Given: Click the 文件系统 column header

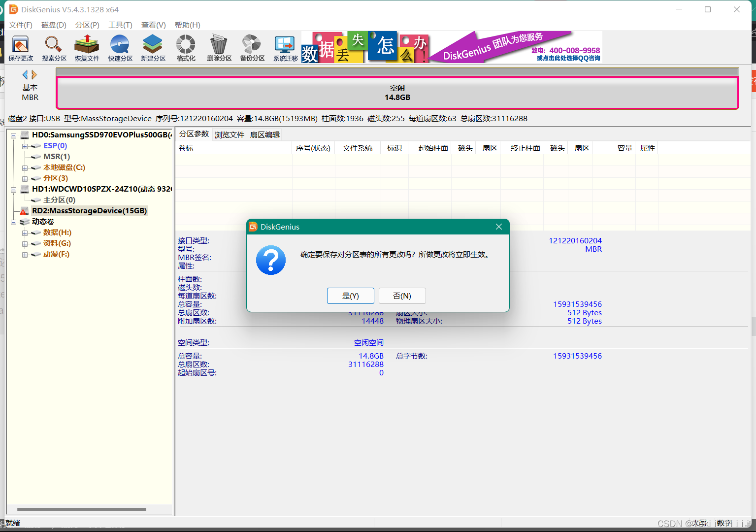Looking at the screenshot, I should point(358,148).
